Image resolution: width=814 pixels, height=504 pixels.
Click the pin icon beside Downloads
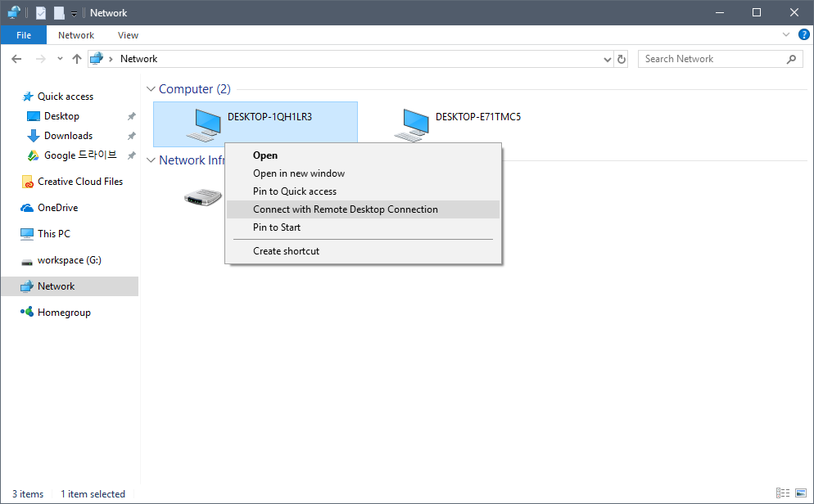pos(131,136)
